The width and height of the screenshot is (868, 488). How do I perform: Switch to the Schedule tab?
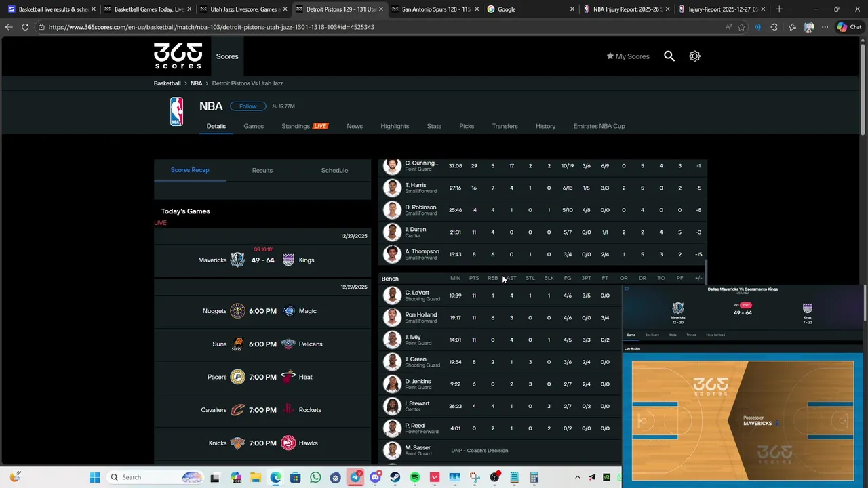pyautogui.click(x=334, y=170)
